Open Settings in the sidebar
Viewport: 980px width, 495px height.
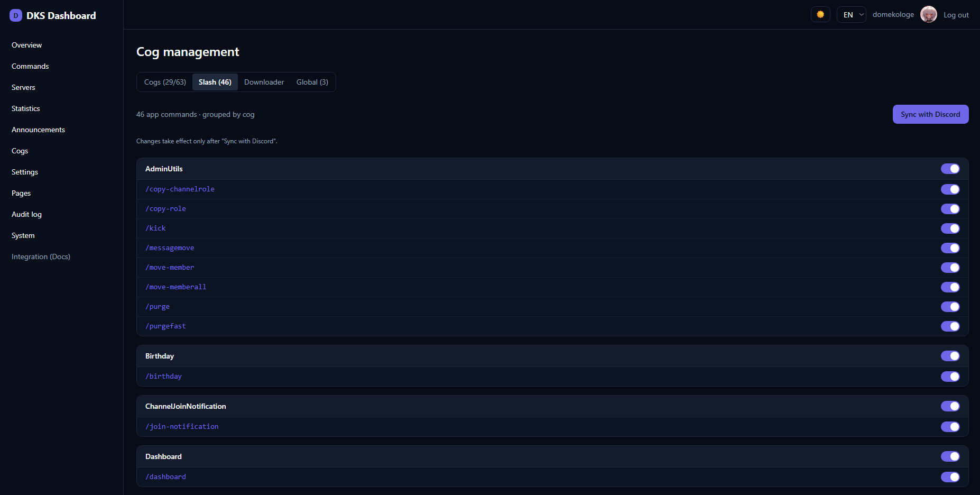point(25,172)
